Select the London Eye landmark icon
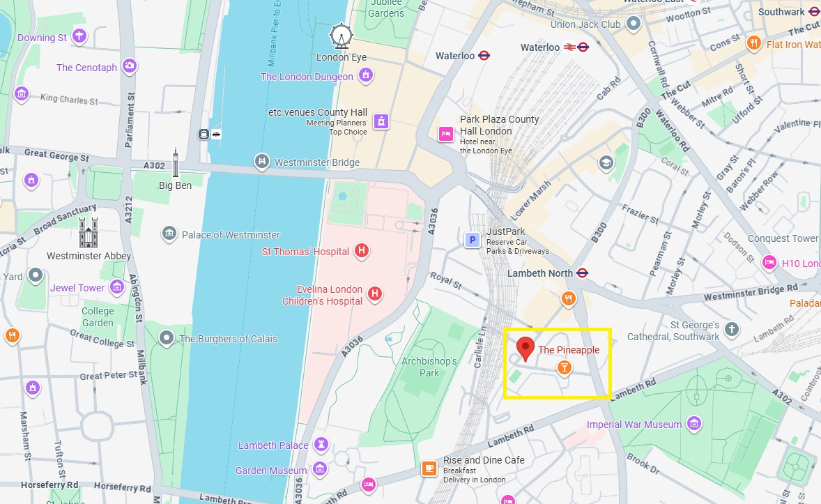The width and height of the screenshot is (821, 504). 342,36
